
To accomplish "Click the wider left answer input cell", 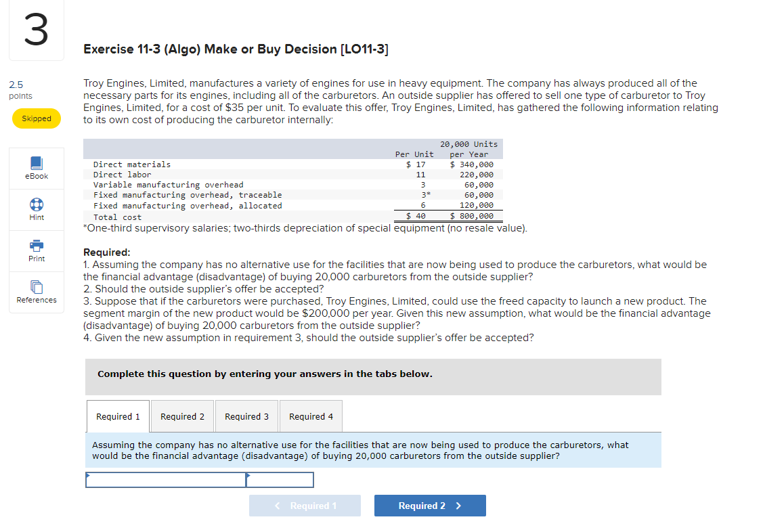I will point(166,480).
